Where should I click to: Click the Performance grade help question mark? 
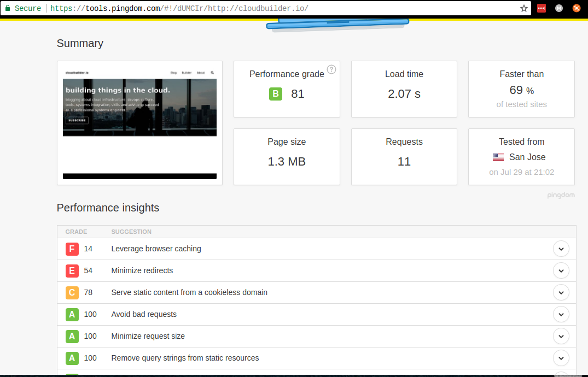click(x=331, y=69)
